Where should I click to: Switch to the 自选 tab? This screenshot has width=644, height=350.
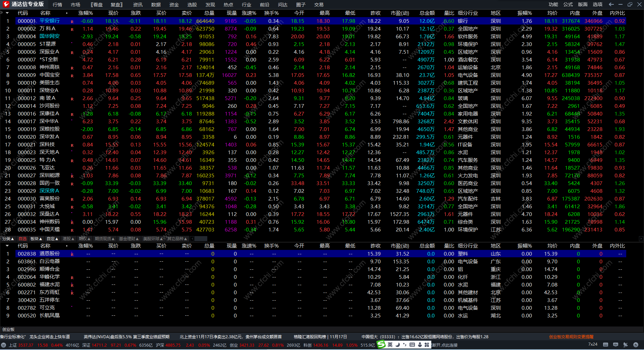(x=22, y=239)
